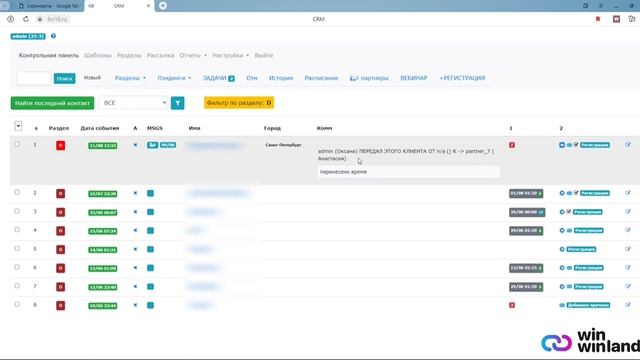Click the first teal message badge in row 1 MSGS
The width and height of the screenshot is (640, 360).
pyautogui.click(x=152, y=145)
